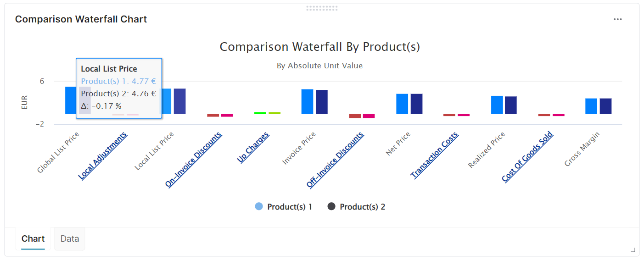This screenshot has height=260, width=644.
Task: Click the Off-Invoice Discounts axis link
Action: [x=336, y=159]
